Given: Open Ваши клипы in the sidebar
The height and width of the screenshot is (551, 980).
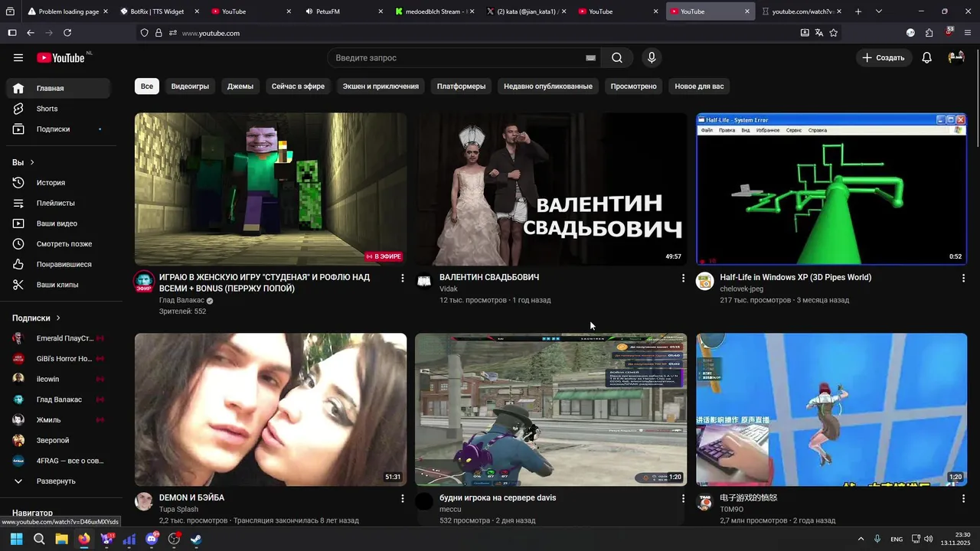Looking at the screenshot, I should (x=59, y=285).
